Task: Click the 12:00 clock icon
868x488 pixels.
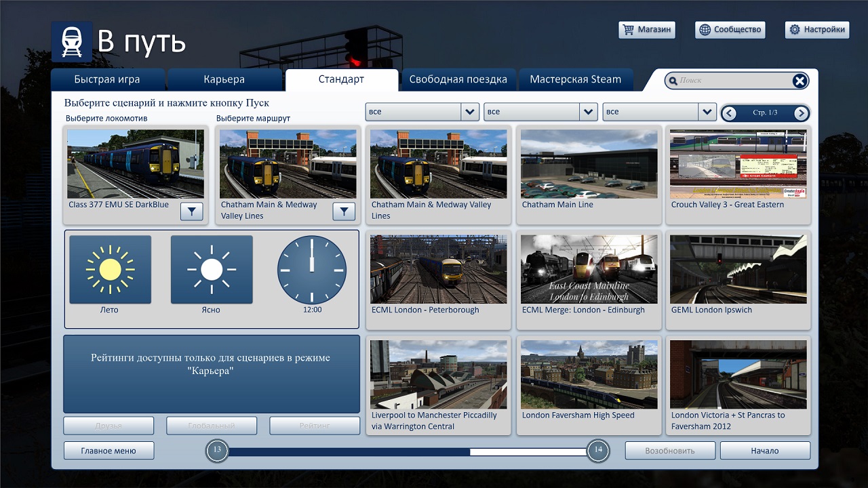Action: (312, 270)
